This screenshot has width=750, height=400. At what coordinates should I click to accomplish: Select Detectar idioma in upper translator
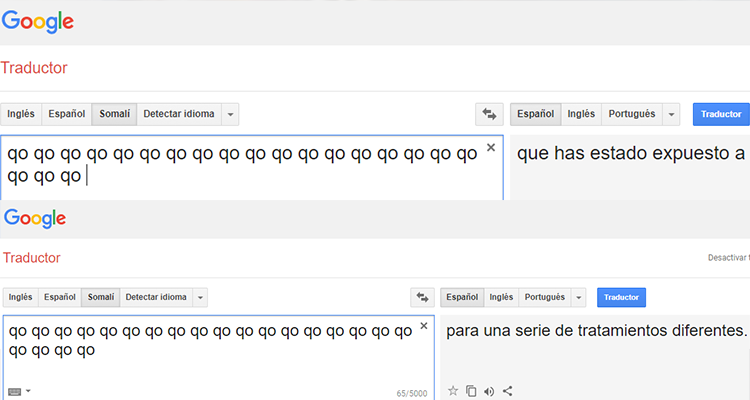click(x=179, y=114)
